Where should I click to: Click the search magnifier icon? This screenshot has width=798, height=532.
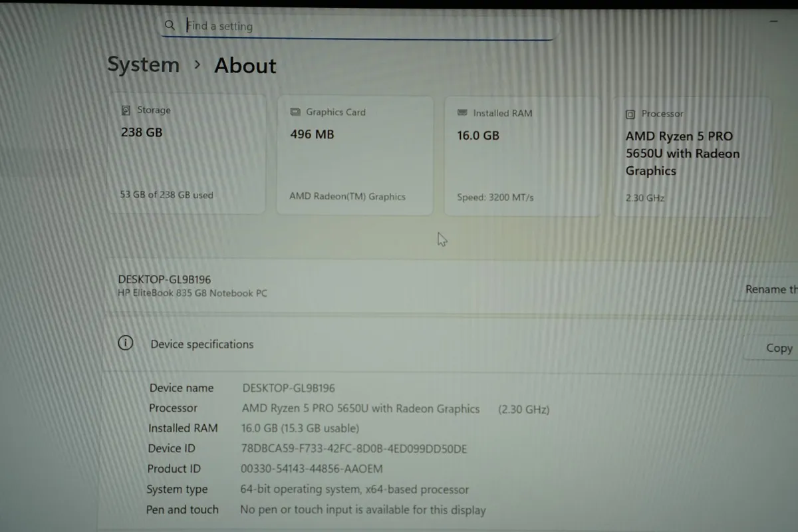coord(170,25)
